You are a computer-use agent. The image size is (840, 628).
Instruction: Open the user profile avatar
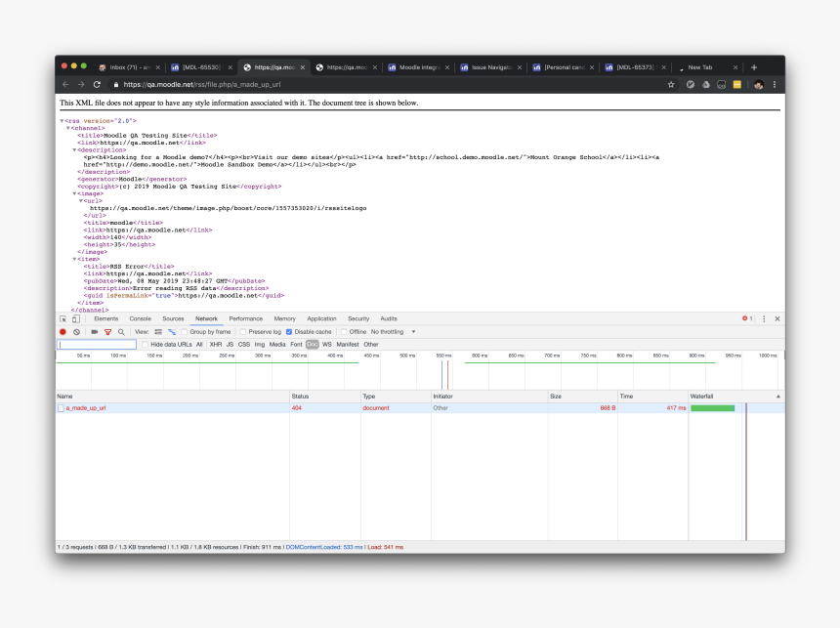[759, 85]
